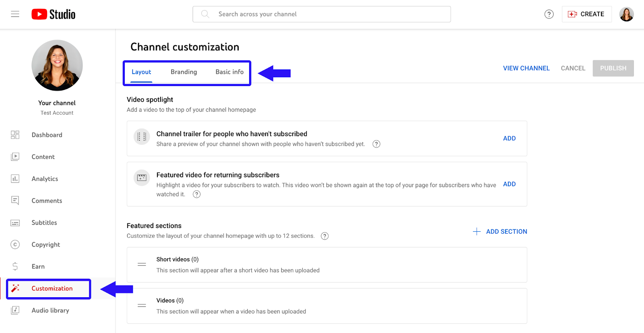Select the Copyright sidebar icon
The width and height of the screenshot is (644, 333).
[15, 244]
